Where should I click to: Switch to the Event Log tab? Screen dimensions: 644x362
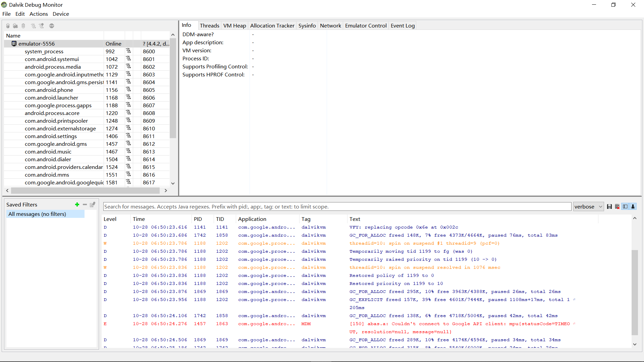click(x=403, y=25)
